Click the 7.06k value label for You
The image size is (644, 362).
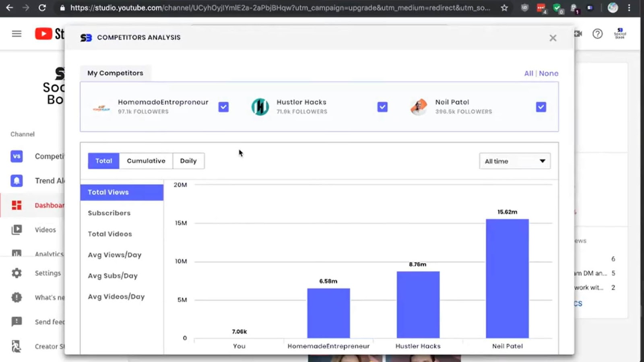coord(239,332)
